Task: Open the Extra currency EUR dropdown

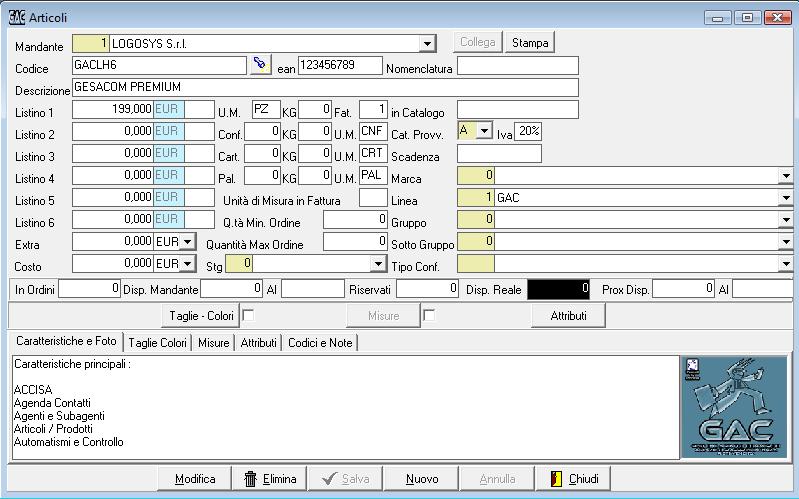Action: (188, 242)
